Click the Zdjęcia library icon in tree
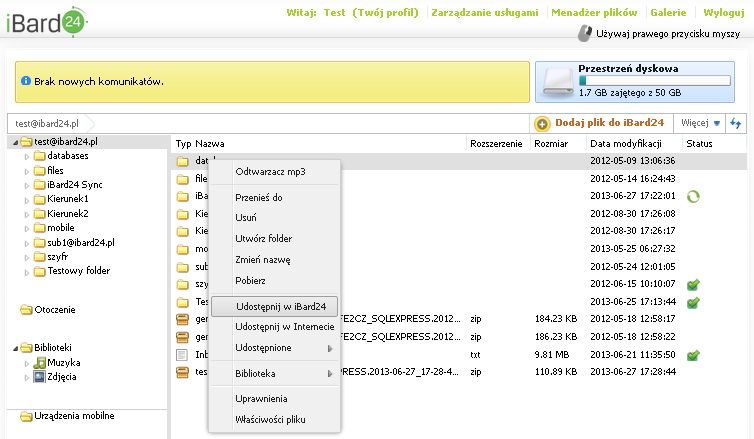Viewport: 754px width, 439px height. tap(39, 377)
